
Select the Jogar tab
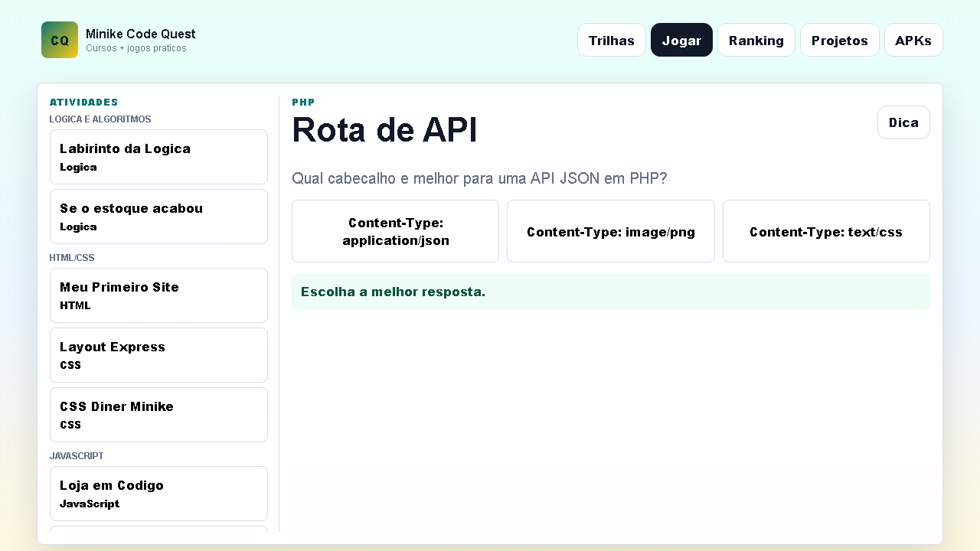click(x=681, y=40)
